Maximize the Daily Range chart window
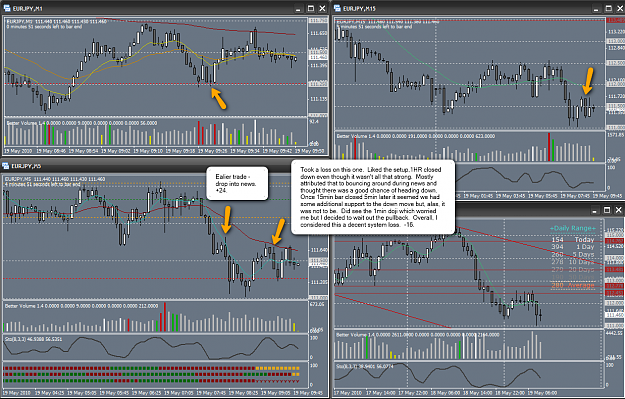625x399 pixels. coord(607,210)
